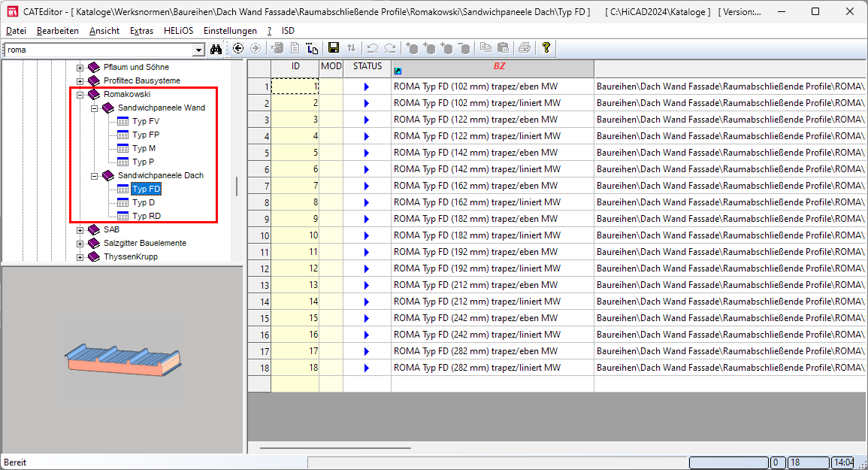Click the ID column header

(x=295, y=68)
